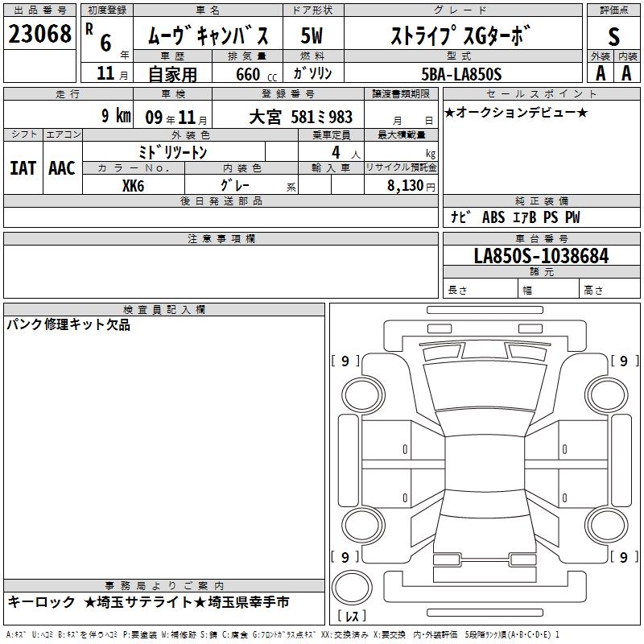Select exterior color ミドリツートン

[x=172, y=152]
